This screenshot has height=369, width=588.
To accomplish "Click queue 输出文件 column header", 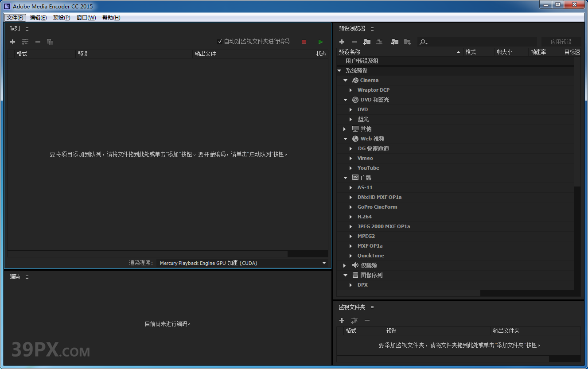I will click(253, 54).
